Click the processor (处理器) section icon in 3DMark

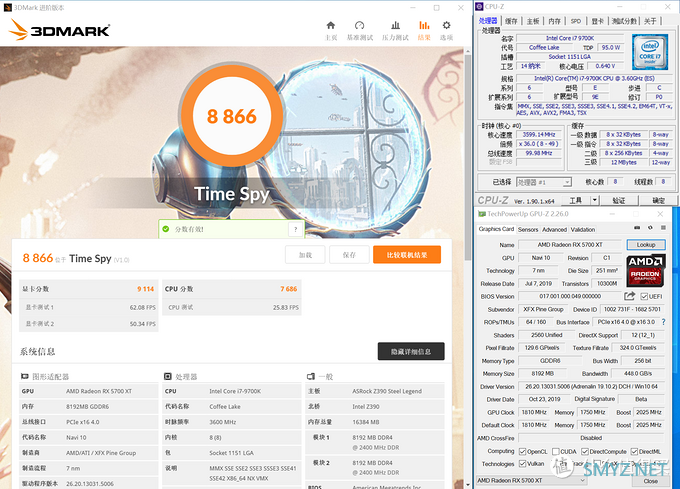[168, 376]
